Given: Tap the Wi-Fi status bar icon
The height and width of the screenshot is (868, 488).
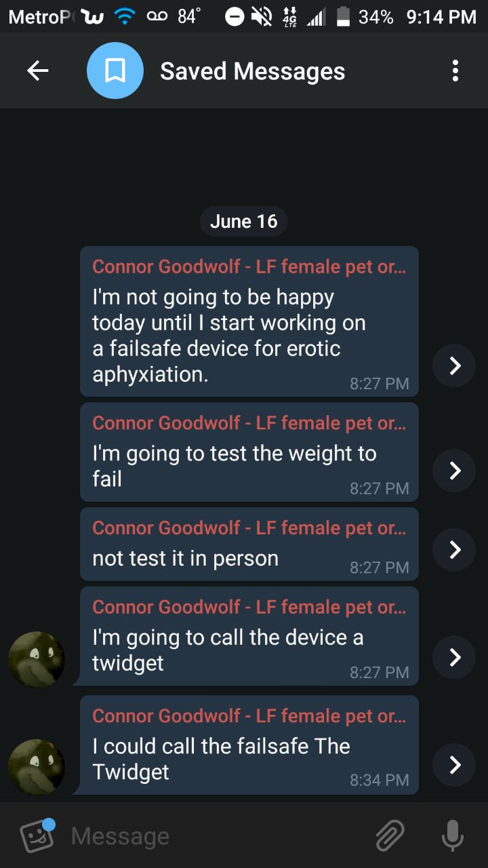Looking at the screenshot, I should point(124,17).
